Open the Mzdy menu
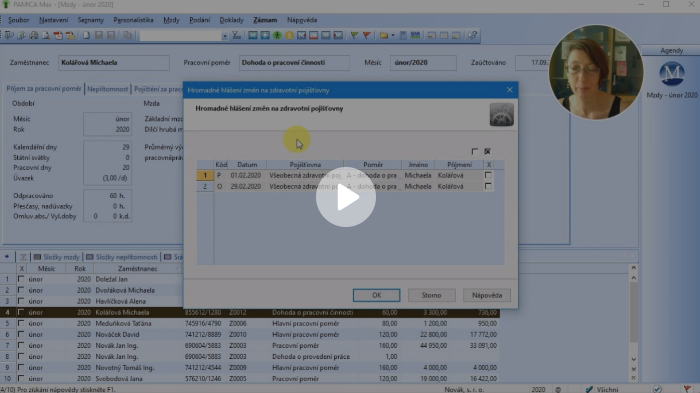This screenshot has width=700, height=393. click(x=171, y=20)
